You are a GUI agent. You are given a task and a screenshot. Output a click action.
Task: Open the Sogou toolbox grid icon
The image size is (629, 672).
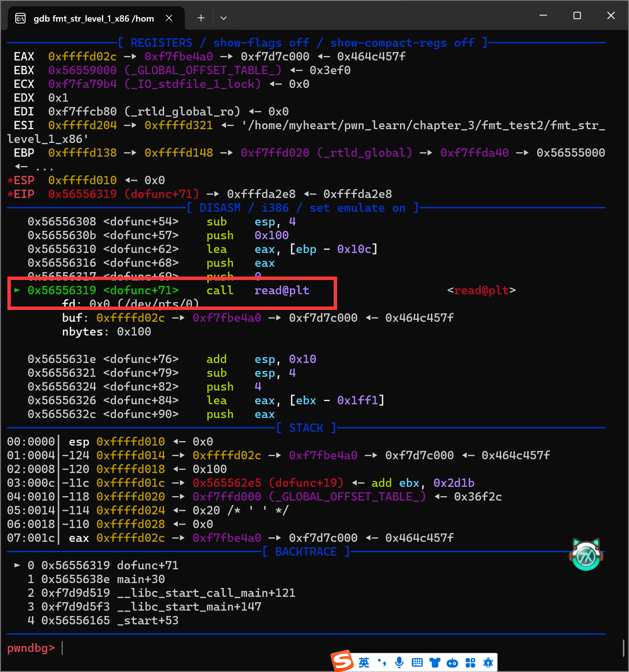[470, 663]
